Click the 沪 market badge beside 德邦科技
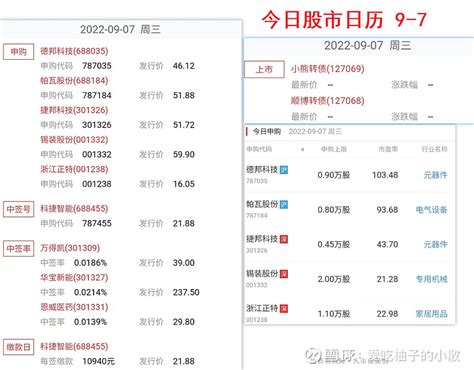The image size is (474, 370). coord(284,170)
